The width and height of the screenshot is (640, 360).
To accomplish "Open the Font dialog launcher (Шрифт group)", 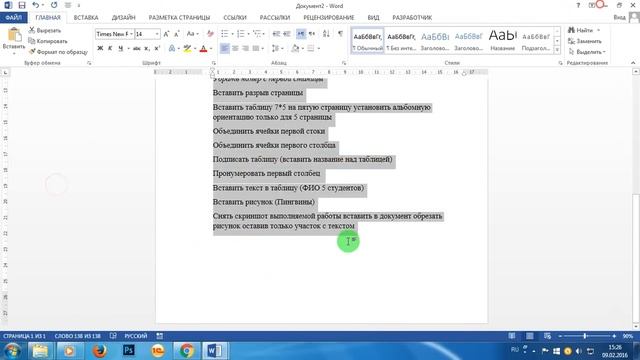I will (213, 63).
